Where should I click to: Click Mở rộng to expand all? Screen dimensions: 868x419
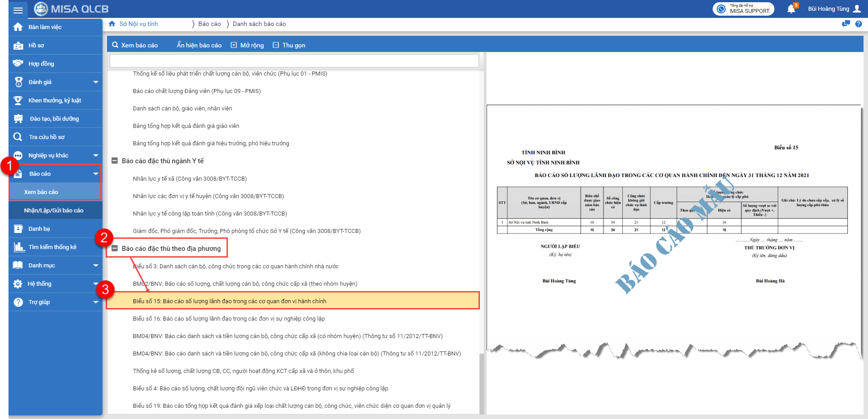pos(247,46)
